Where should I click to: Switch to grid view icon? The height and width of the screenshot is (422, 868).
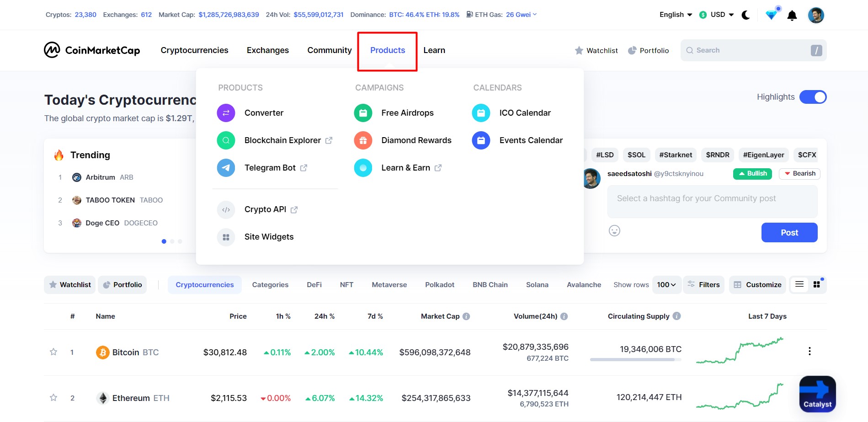point(817,284)
